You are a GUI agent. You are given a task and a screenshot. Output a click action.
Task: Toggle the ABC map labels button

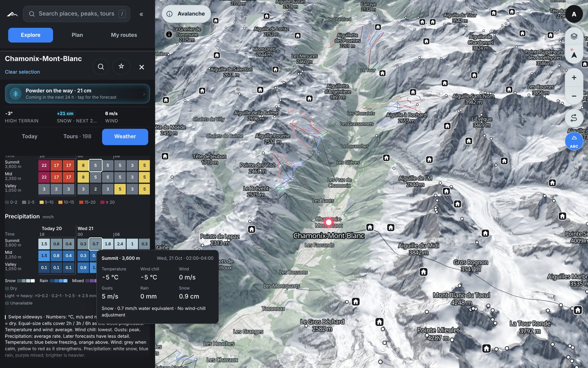[x=574, y=141]
